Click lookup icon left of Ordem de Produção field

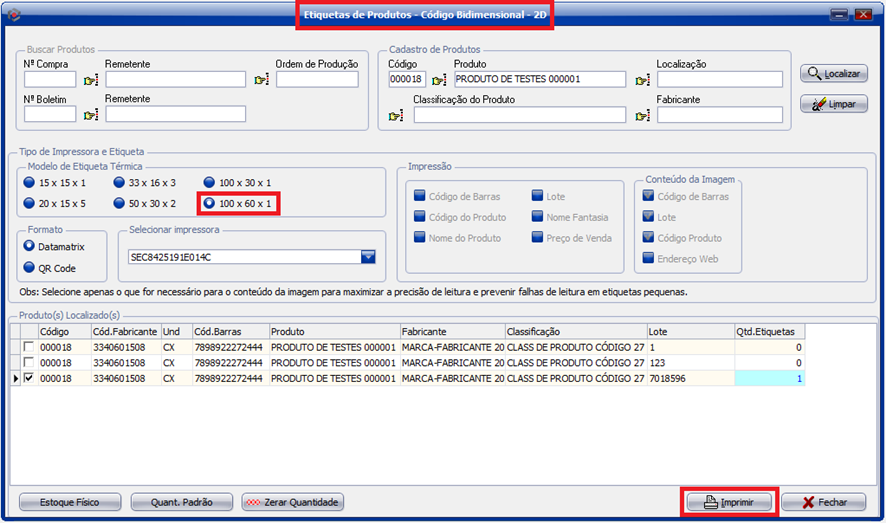pos(262,80)
